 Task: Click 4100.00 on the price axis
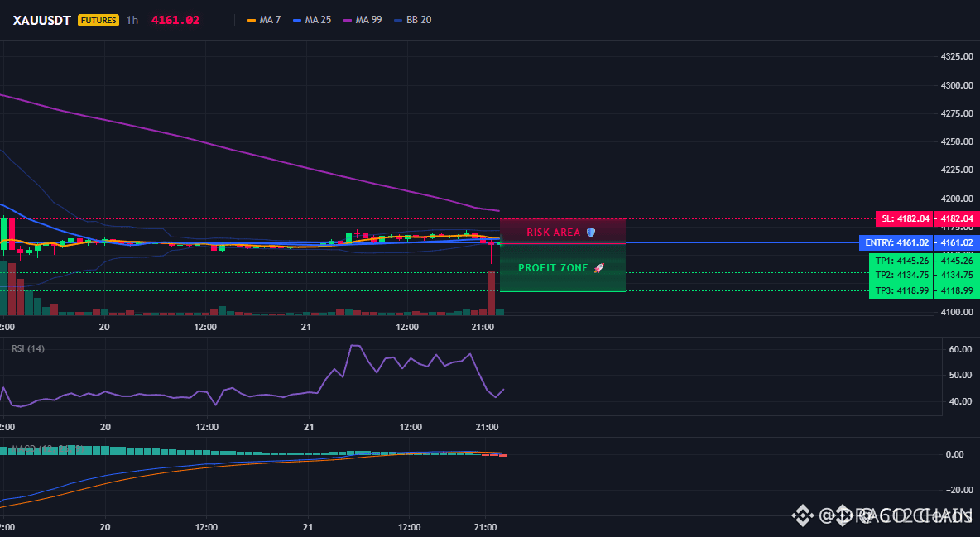(957, 311)
